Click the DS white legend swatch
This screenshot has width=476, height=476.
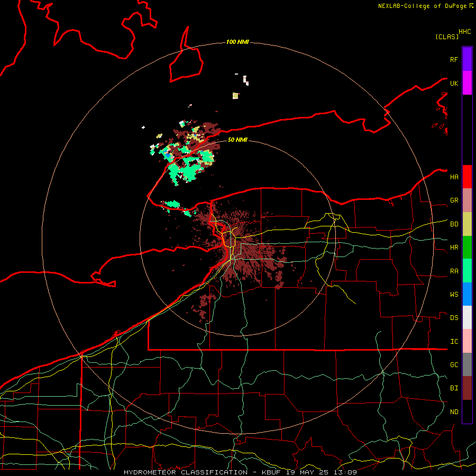pos(467,317)
